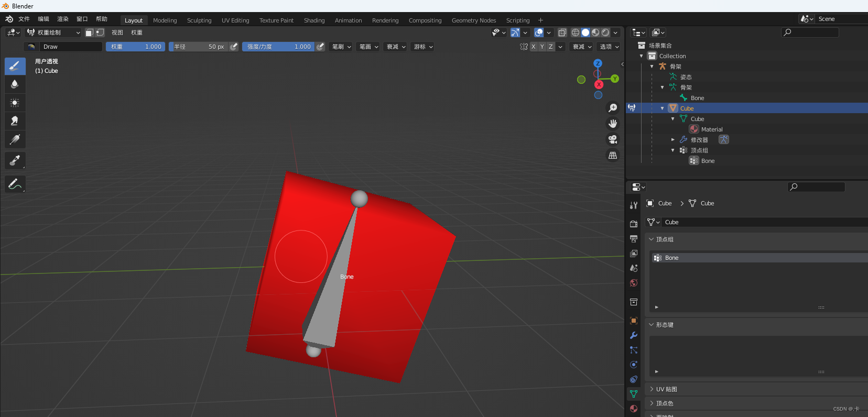Add a workspace with the plus button

pyautogui.click(x=540, y=20)
